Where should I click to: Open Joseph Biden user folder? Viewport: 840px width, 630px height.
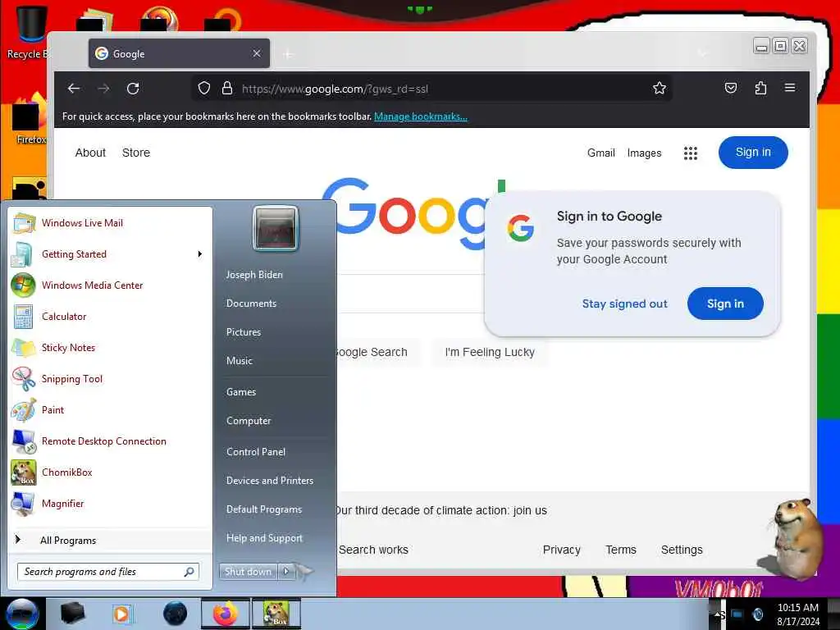(254, 274)
